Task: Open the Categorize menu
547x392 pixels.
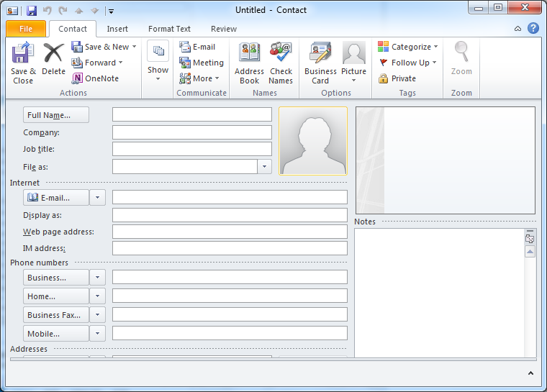Action: [408, 47]
